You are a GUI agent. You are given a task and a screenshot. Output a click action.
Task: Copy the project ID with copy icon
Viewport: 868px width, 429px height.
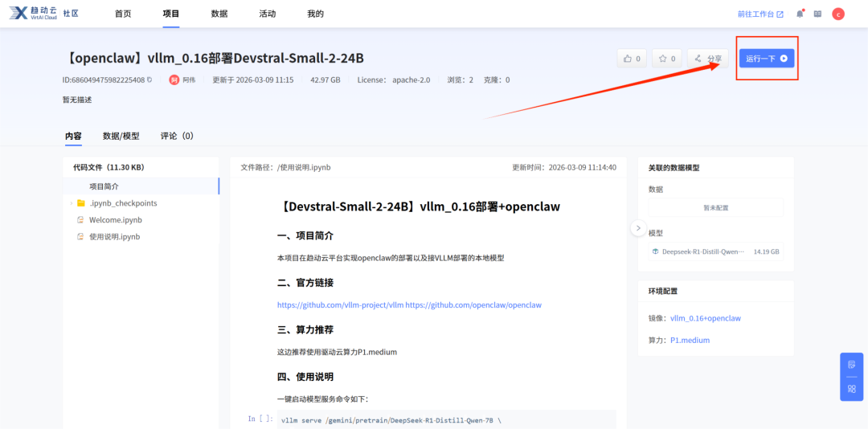149,80
